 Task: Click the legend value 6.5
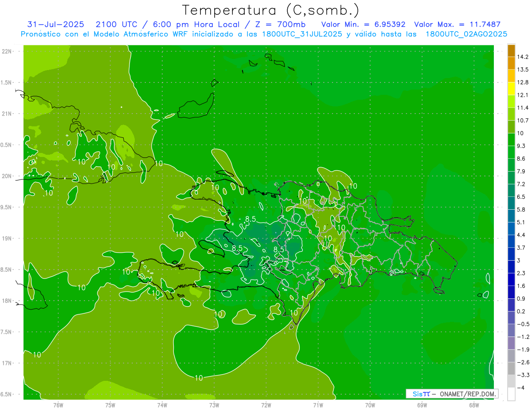[x=521, y=197]
